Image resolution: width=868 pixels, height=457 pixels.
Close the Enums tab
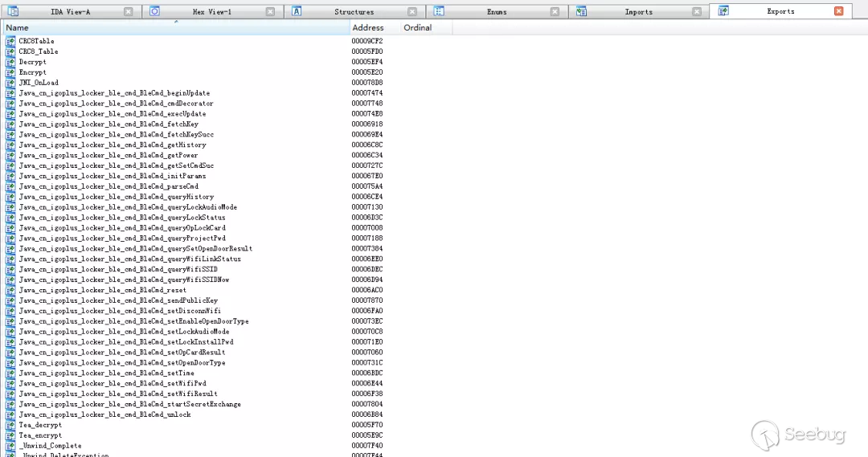(x=555, y=11)
